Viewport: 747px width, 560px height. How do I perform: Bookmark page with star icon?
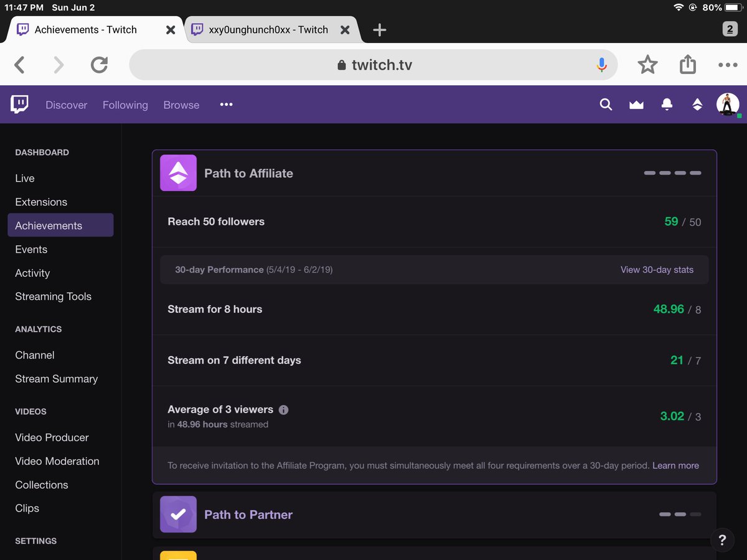click(x=647, y=65)
